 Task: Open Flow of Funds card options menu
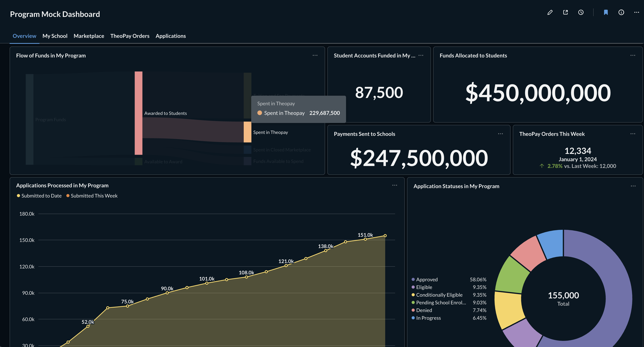(x=315, y=55)
